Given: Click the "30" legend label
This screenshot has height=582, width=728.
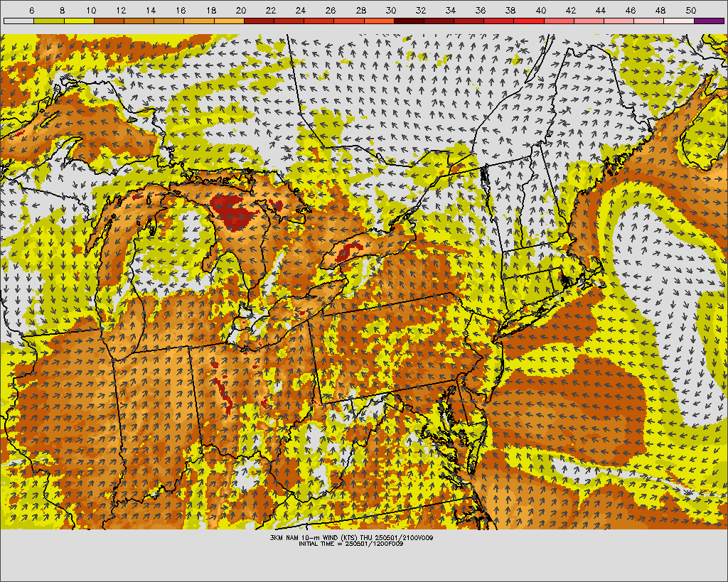Looking at the screenshot, I should [390, 11].
